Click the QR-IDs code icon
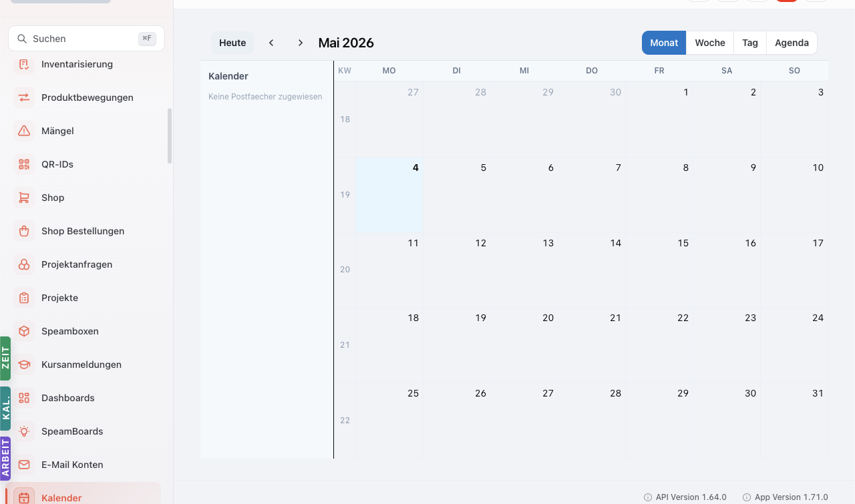Viewport: 855px width, 504px height. click(24, 164)
